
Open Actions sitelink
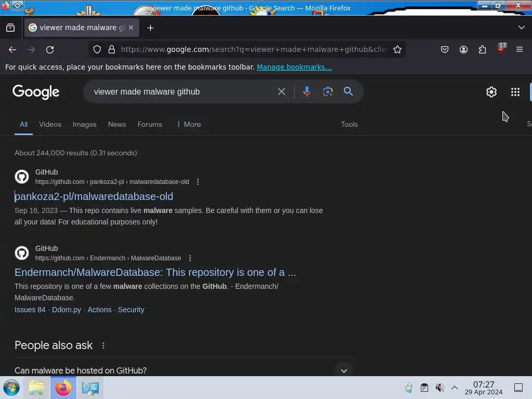tap(99, 310)
